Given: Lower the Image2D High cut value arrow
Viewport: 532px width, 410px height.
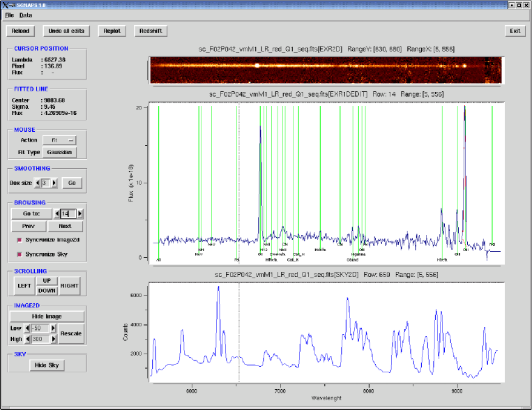Looking at the screenshot, I should (28, 339).
